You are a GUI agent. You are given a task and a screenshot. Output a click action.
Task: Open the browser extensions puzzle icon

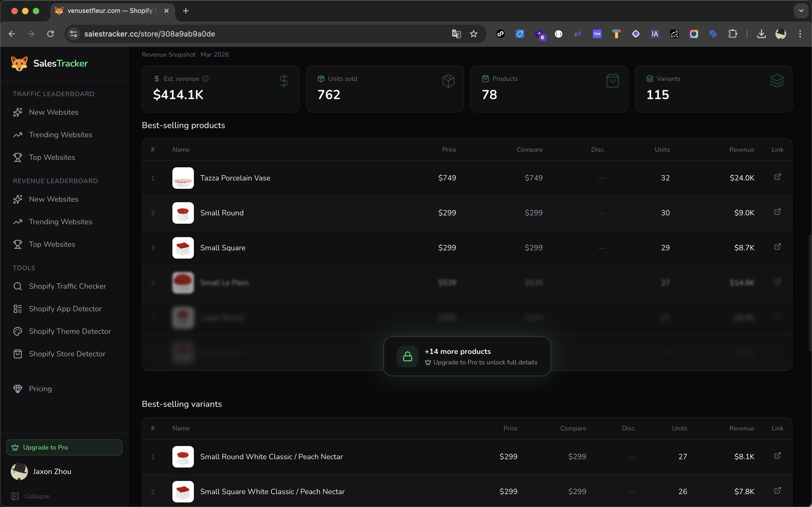tap(733, 34)
